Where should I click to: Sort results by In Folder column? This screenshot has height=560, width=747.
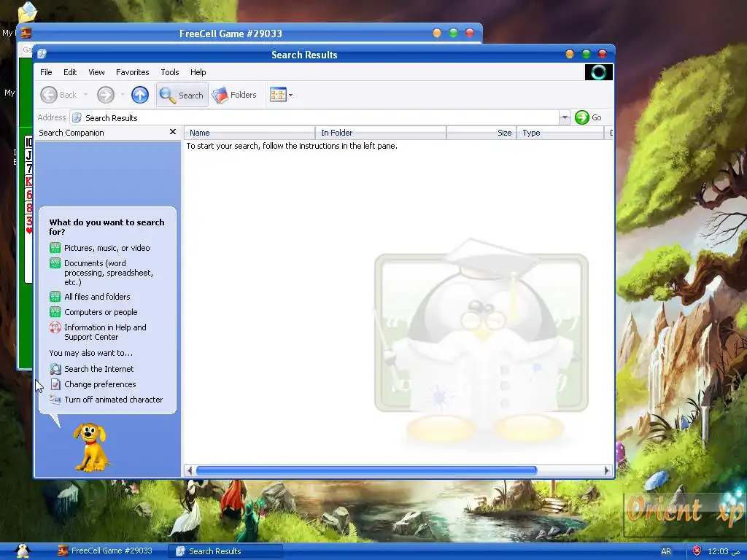[381, 133]
